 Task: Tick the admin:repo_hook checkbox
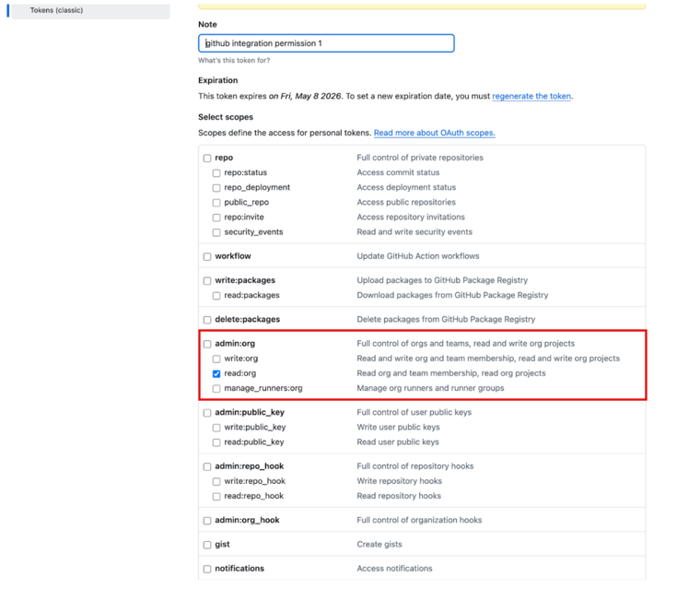(207, 466)
